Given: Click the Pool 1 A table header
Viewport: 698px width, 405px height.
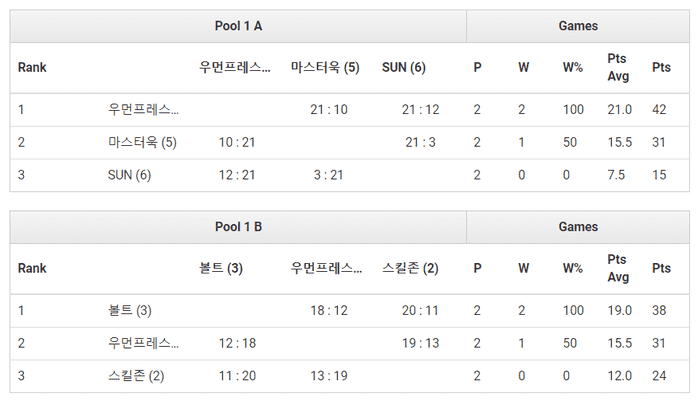Looking at the screenshot, I should [238, 26].
